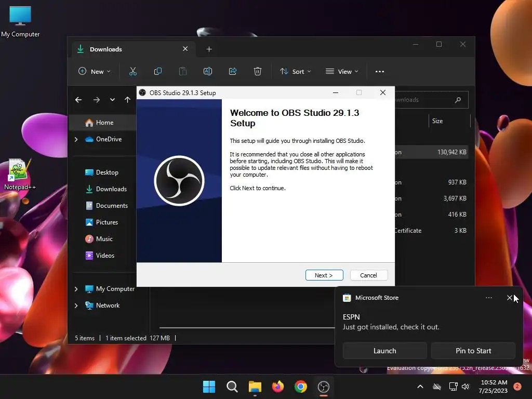Show hidden tray icons chevron
532x399 pixels.
tap(420, 387)
